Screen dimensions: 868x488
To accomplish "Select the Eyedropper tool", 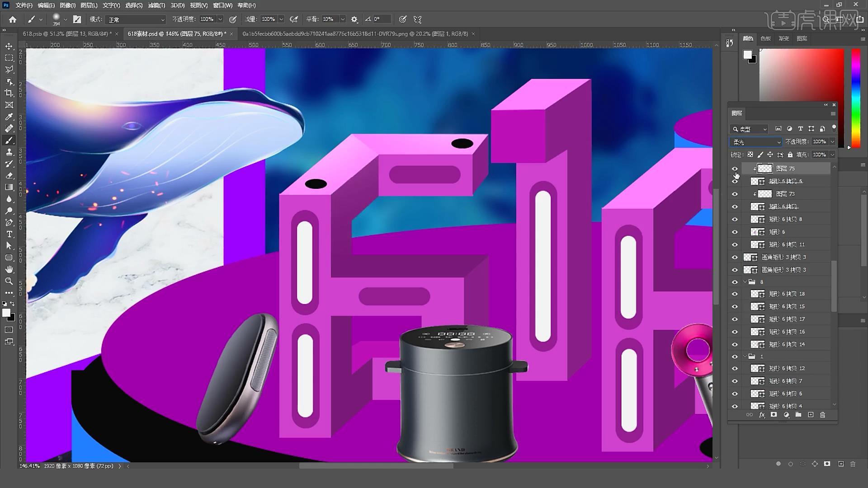I will click(x=9, y=117).
